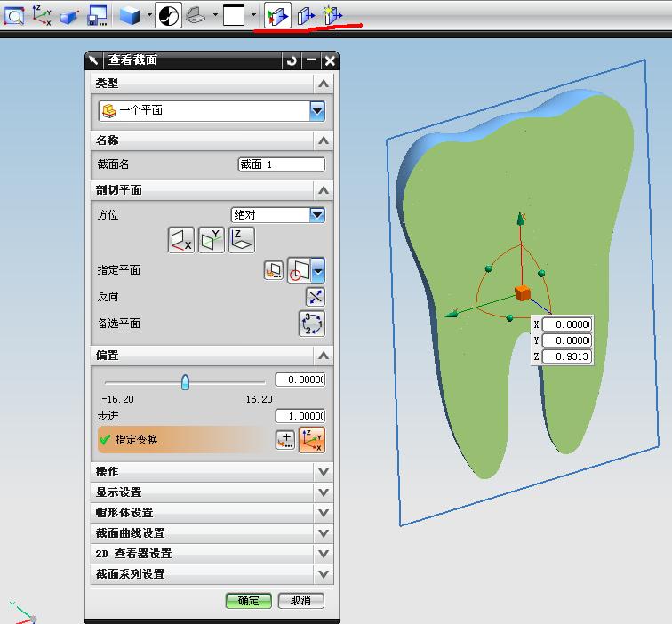This screenshot has height=624, width=672.
Task: Click the orange CSYS manipulator icon
Action: (x=312, y=440)
